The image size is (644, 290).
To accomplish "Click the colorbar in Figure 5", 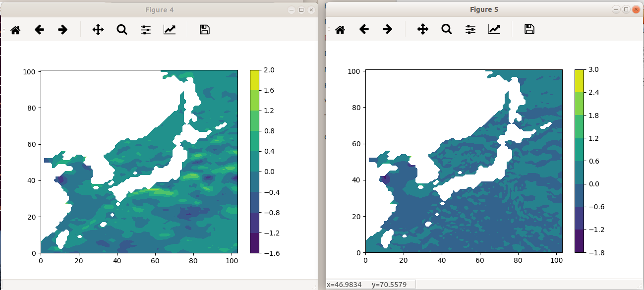I will click(x=579, y=161).
